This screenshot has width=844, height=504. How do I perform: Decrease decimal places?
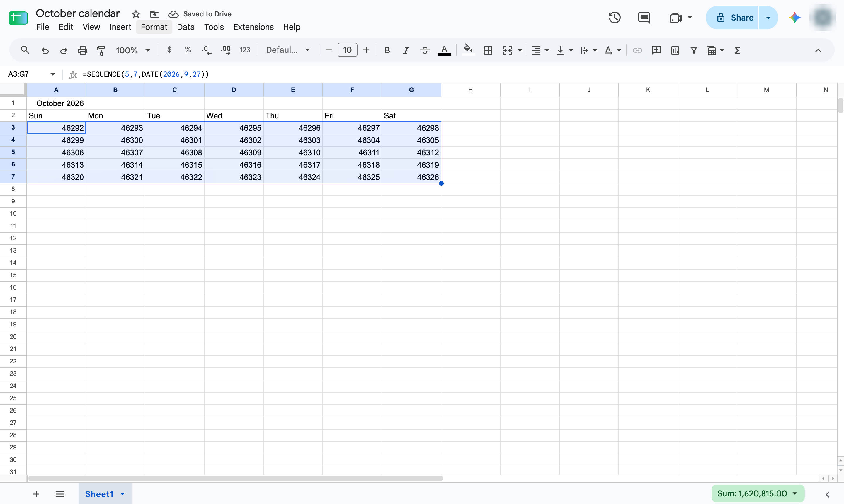(x=207, y=50)
